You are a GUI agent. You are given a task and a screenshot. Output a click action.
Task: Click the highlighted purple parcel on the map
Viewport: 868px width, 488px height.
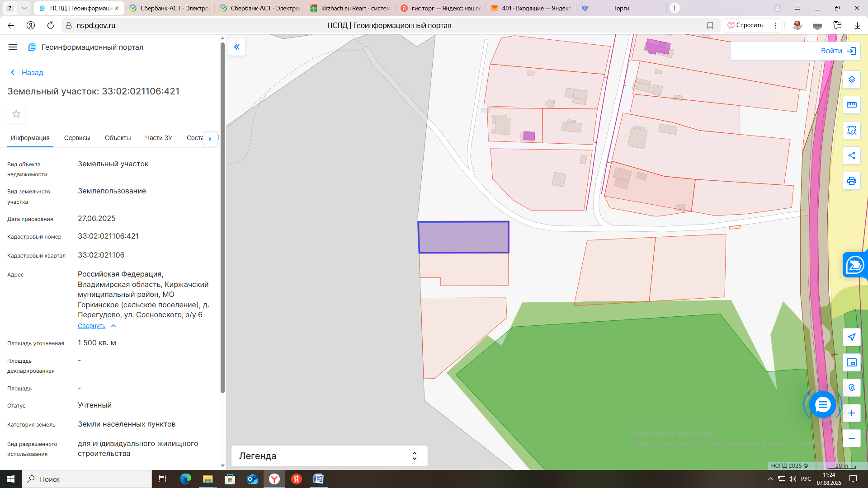click(463, 237)
